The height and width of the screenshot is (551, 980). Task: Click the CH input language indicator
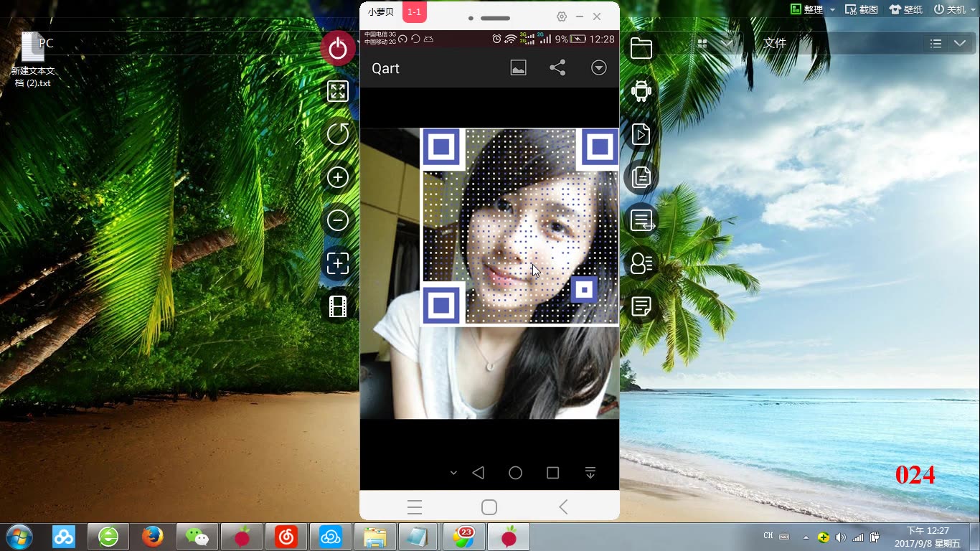[x=768, y=536]
